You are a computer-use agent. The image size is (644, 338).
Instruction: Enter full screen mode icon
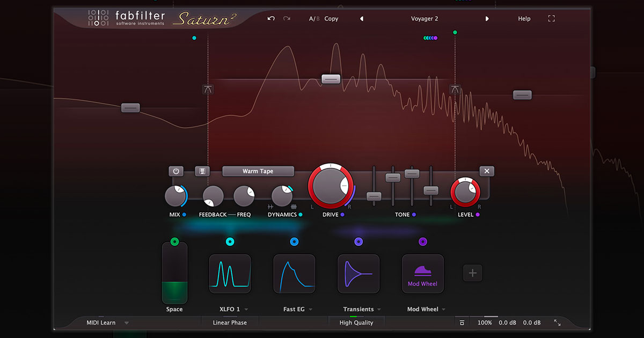click(x=551, y=18)
